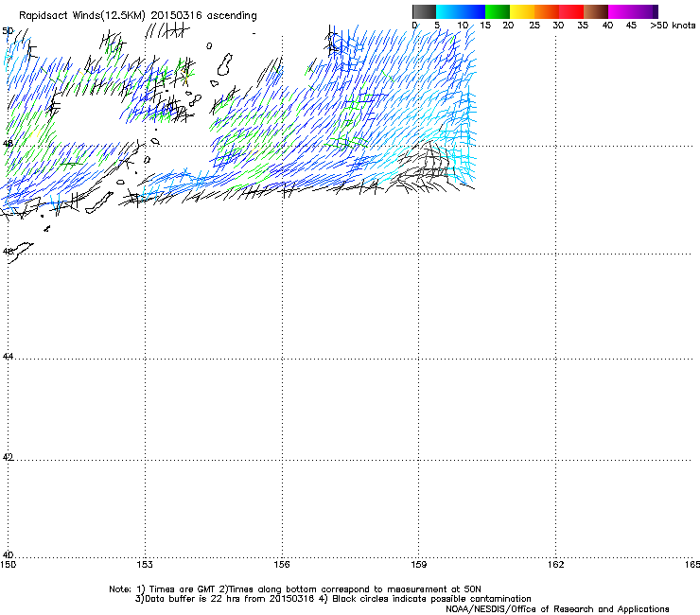Click the legend tick label '35'
700x615 pixels.
tap(583, 26)
